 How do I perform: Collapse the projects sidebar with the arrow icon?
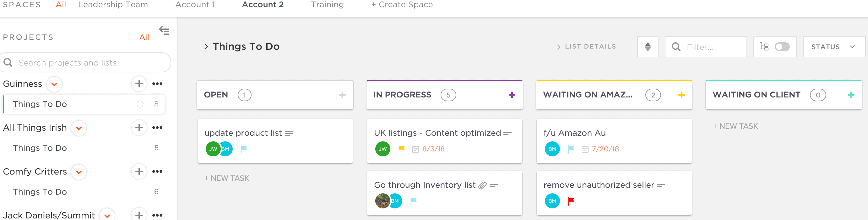coord(164,31)
